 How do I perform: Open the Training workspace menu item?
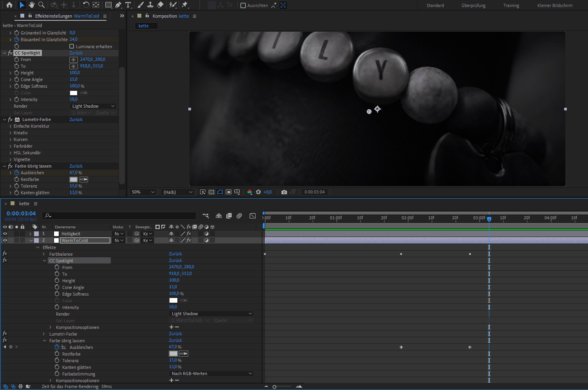click(x=511, y=5)
